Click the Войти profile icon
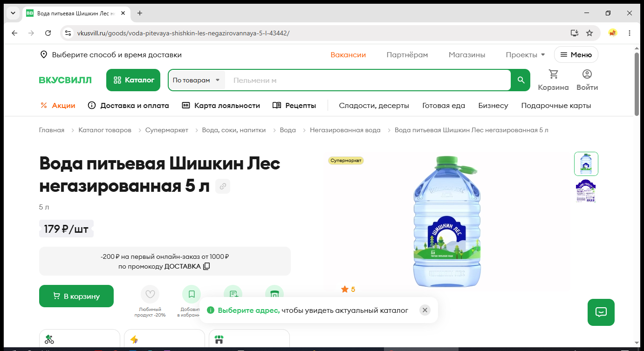The image size is (644, 351). coord(587,74)
